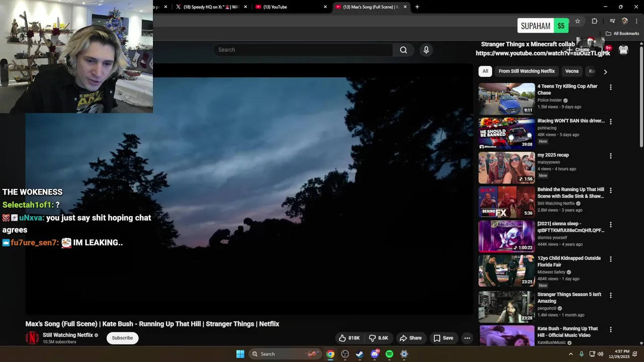Viewport: 644px width, 362px height.
Task: Open options for 12yo Child Kidnapped video
Action: [x=611, y=259]
